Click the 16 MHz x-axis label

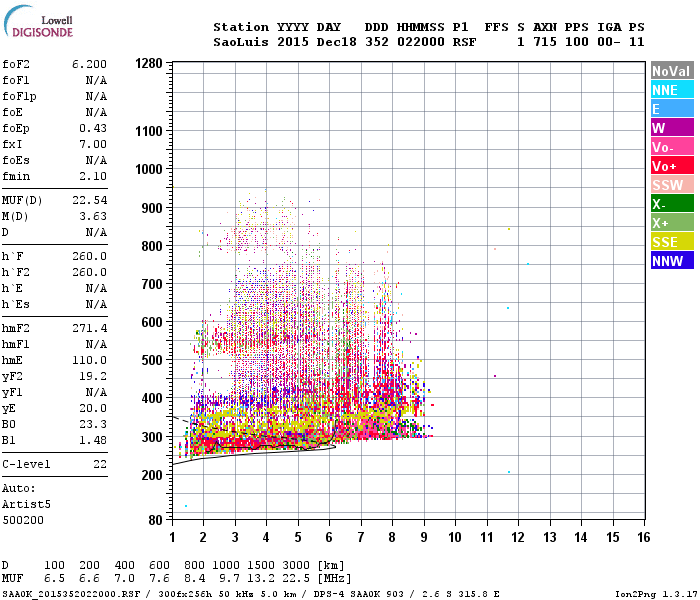pyautogui.click(x=643, y=537)
